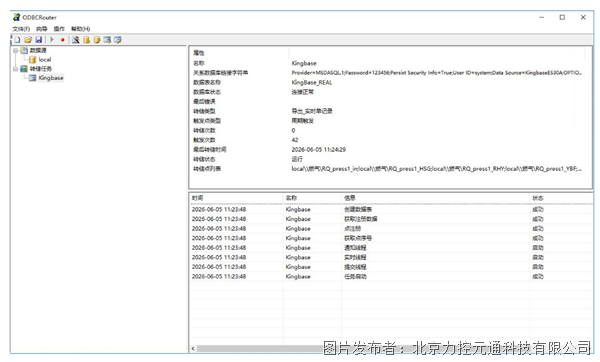600x362 pixels.
Task: Click the 转储点列表 property label
Action: (207, 169)
